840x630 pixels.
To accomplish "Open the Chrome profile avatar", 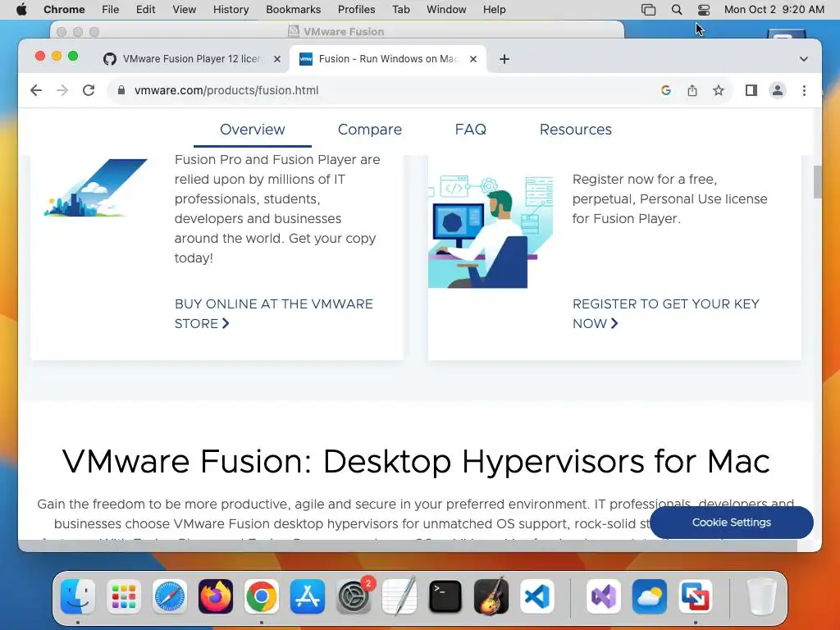I will pos(778,90).
